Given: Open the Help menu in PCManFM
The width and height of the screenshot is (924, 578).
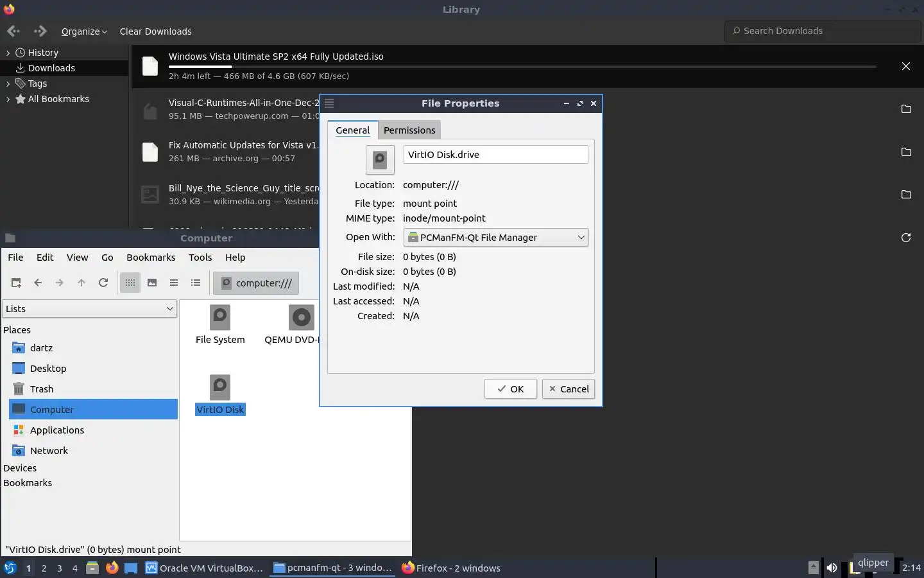Looking at the screenshot, I should pos(235,258).
